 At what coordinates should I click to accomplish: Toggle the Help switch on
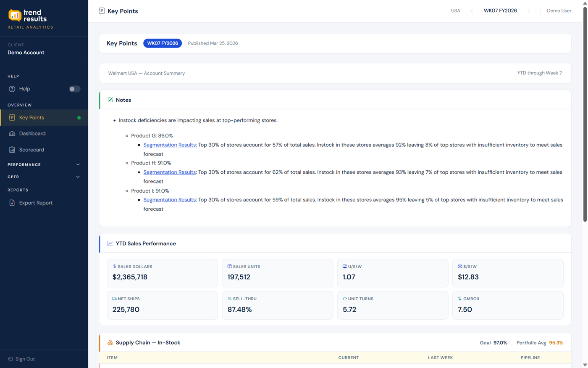(x=74, y=89)
